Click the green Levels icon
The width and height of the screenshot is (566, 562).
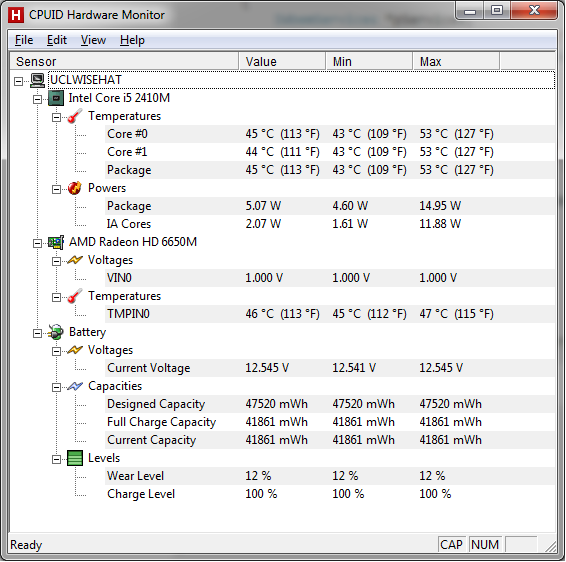(x=75, y=458)
